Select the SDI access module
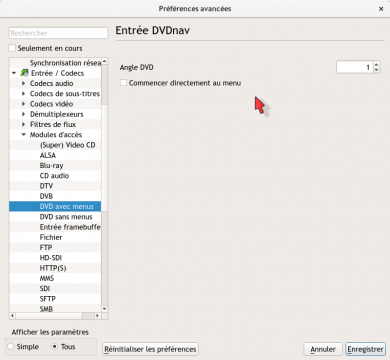 coord(55,288)
